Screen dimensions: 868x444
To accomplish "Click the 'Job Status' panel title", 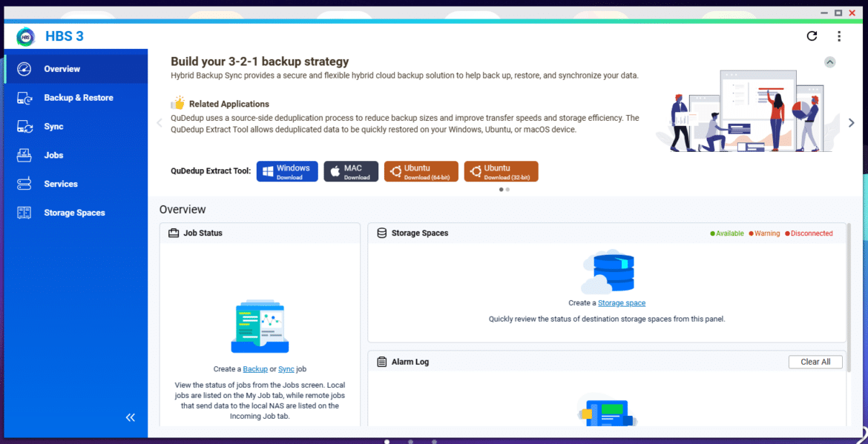I will coord(203,233).
